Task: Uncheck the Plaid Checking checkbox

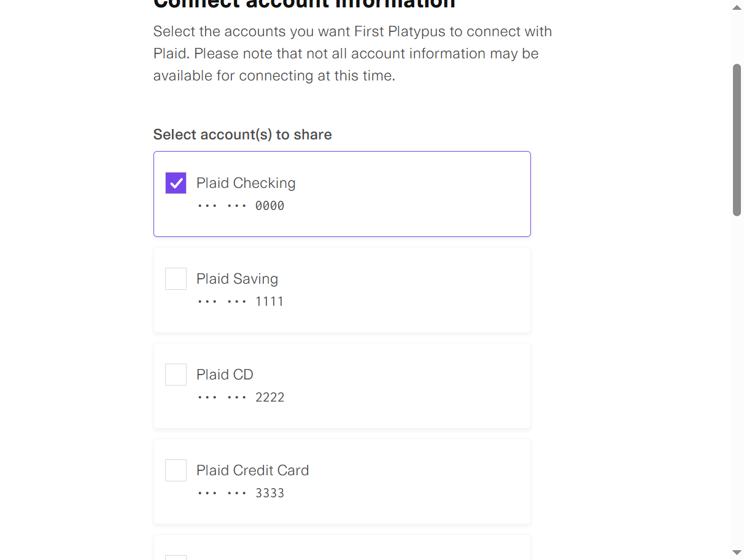Action: [176, 183]
